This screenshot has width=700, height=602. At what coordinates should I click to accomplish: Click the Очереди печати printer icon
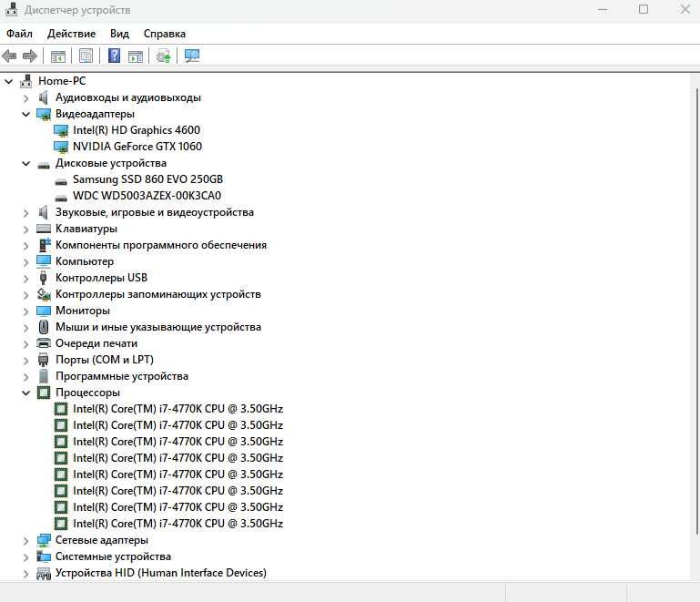pyautogui.click(x=44, y=343)
